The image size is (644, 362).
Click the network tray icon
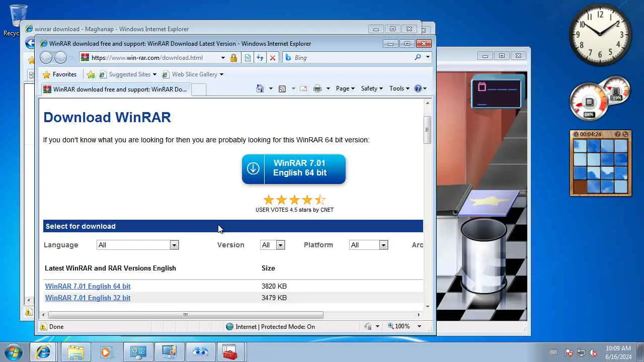[581, 352]
